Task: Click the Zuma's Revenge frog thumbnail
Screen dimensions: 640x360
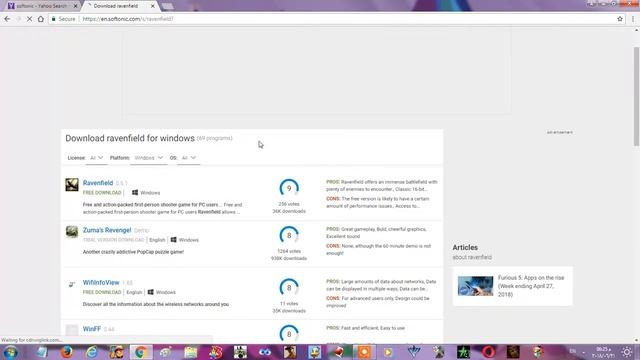Action: pyautogui.click(x=72, y=232)
